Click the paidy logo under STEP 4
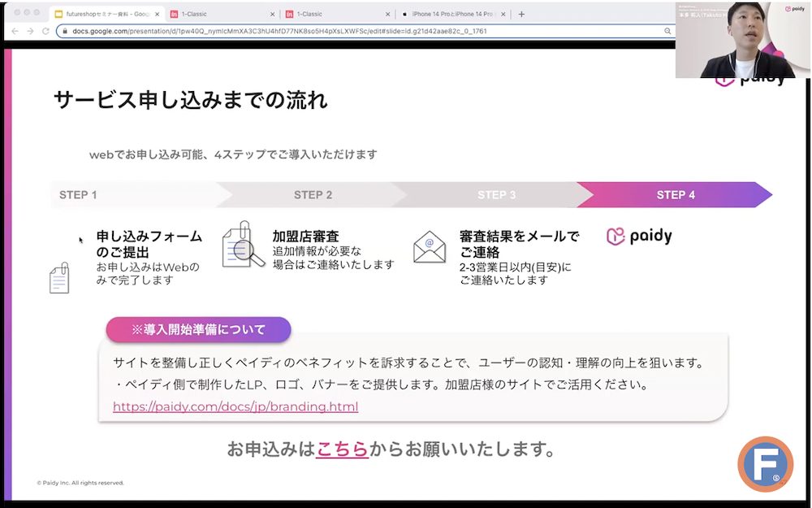Screen dimensions: 812x508 pyautogui.click(x=639, y=237)
